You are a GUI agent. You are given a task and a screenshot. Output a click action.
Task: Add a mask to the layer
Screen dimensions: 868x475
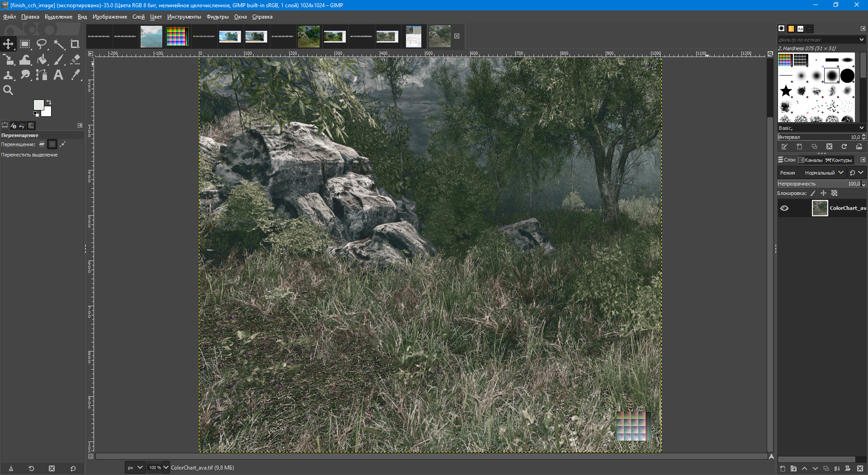[x=848, y=469]
